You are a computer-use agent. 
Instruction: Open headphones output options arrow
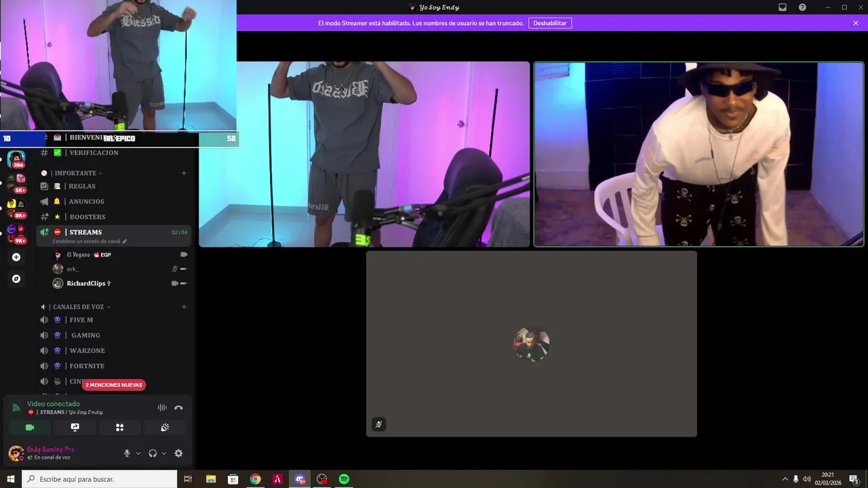point(163,453)
